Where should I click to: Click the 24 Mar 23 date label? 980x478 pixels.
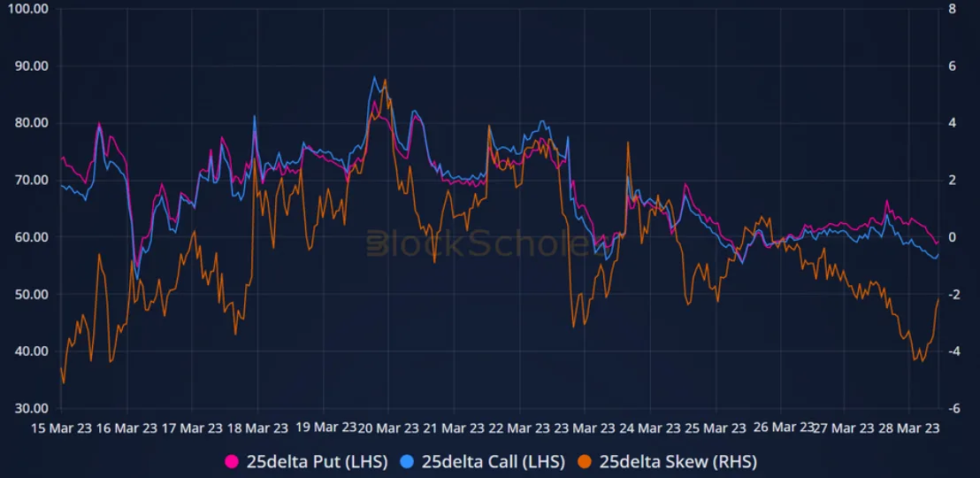[x=649, y=428]
